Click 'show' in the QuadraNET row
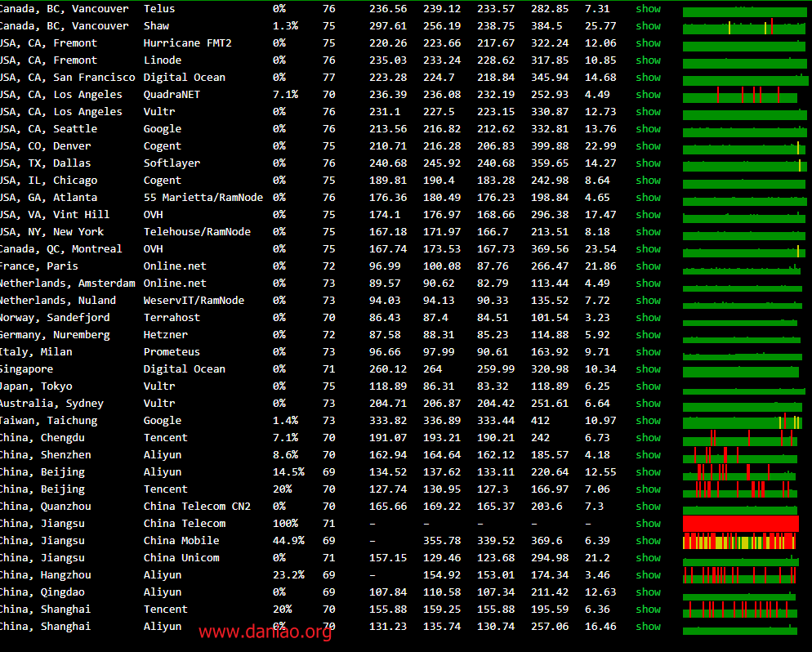812x652 pixels. (648, 94)
